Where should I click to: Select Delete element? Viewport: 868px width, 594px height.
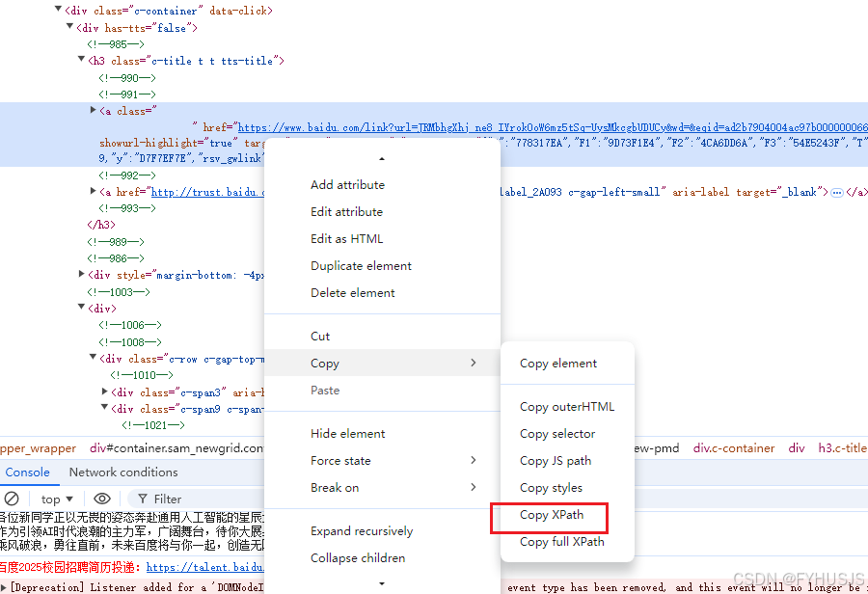382,293
